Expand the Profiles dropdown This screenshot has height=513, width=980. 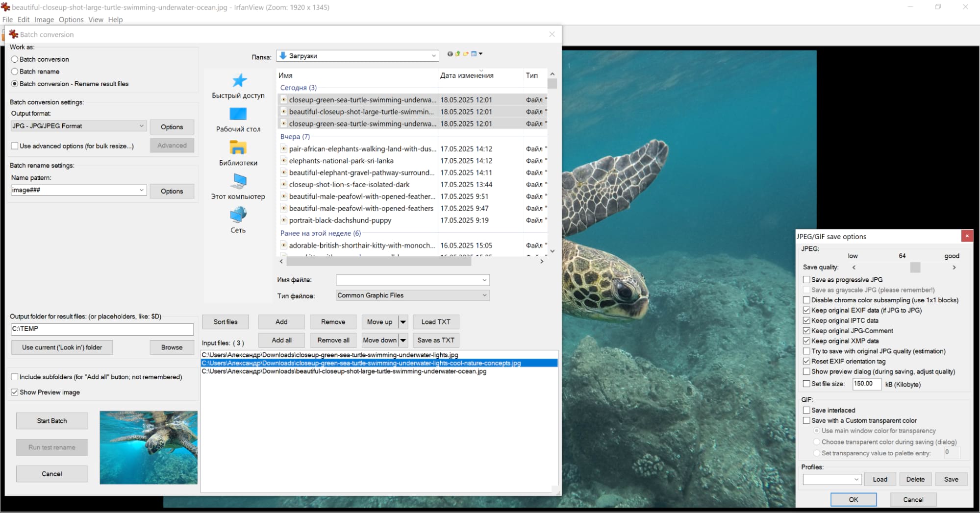(856, 480)
